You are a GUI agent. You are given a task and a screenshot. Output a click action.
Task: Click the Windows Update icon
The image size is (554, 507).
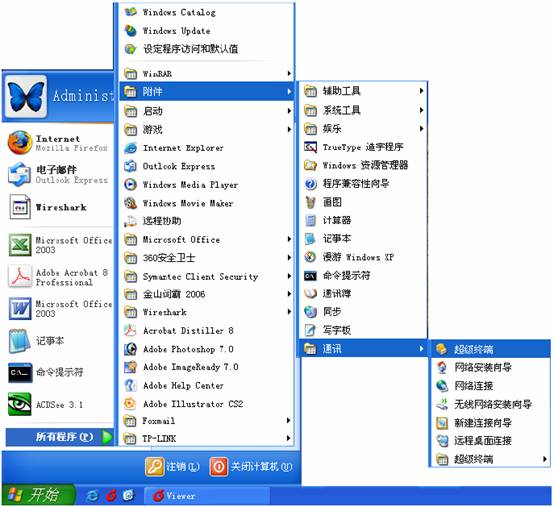point(130,31)
